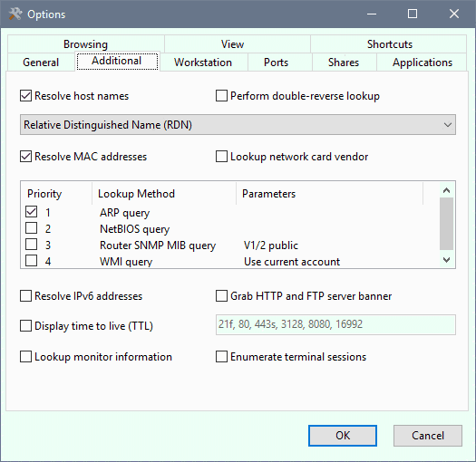This screenshot has height=462, width=476.
Task: Check the WMI query checkbox
Action: 31,261
